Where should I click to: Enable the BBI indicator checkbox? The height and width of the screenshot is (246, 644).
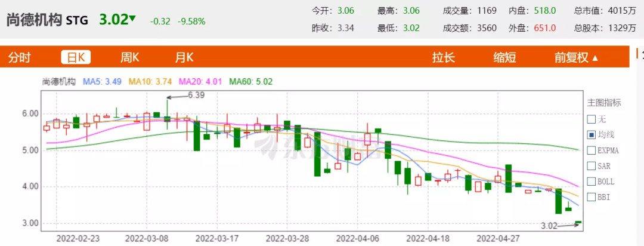point(592,197)
